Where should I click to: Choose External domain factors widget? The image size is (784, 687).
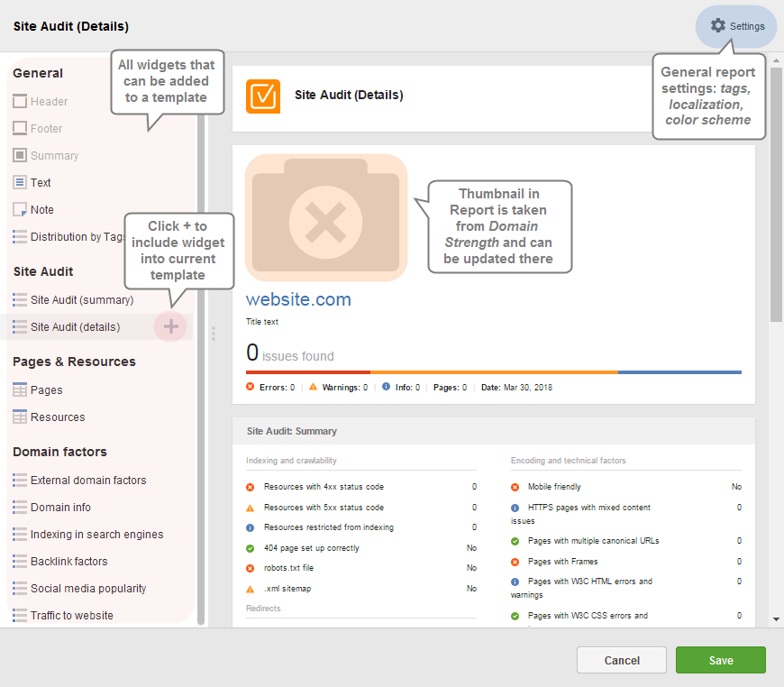click(x=79, y=481)
